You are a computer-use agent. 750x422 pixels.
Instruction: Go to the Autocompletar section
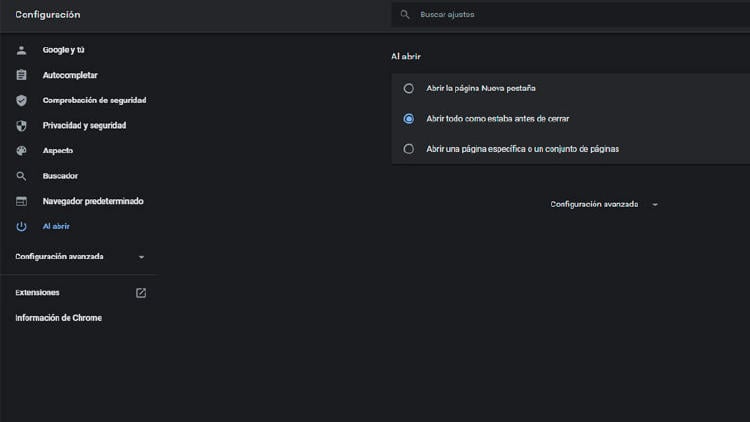70,75
